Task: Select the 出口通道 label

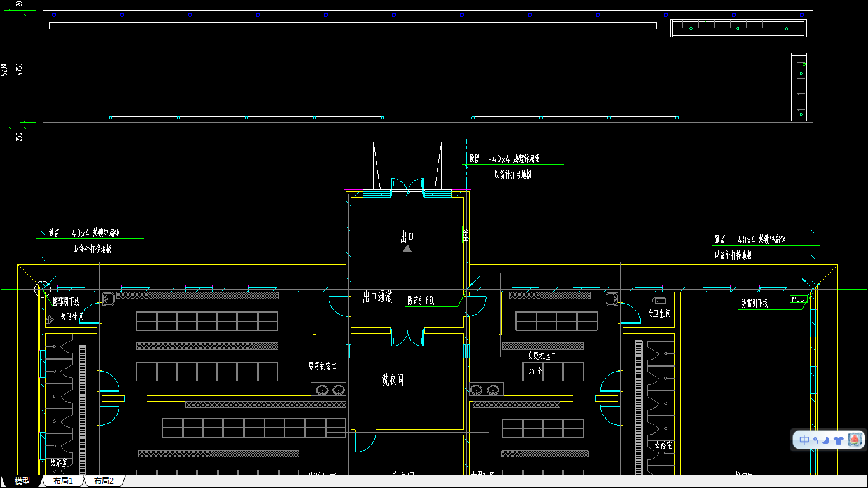Action: tap(377, 297)
